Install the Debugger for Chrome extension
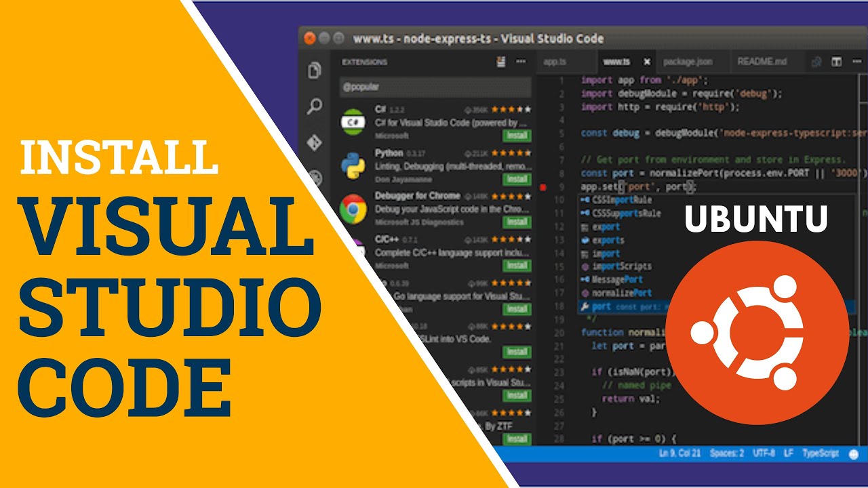This screenshot has width=868, height=488. [517, 222]
